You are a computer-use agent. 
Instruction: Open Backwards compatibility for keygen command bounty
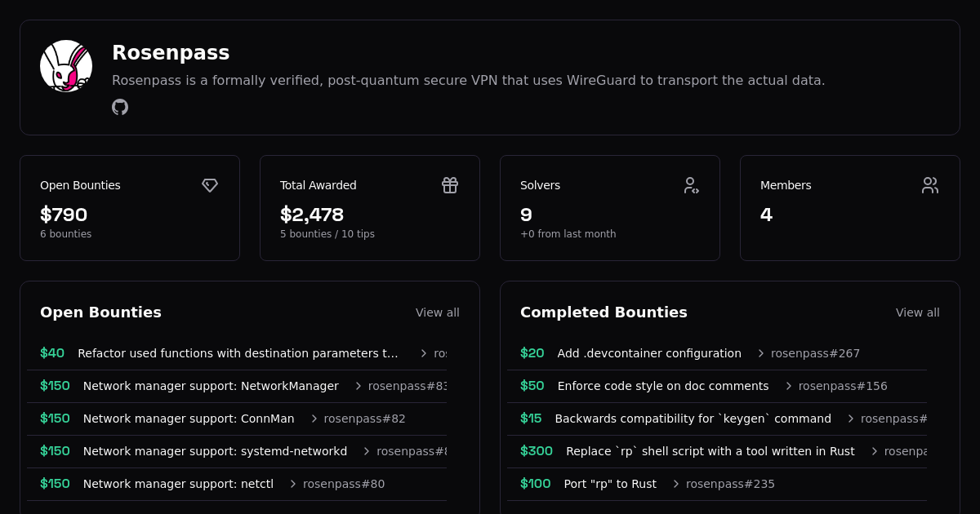tap(693, 419)
